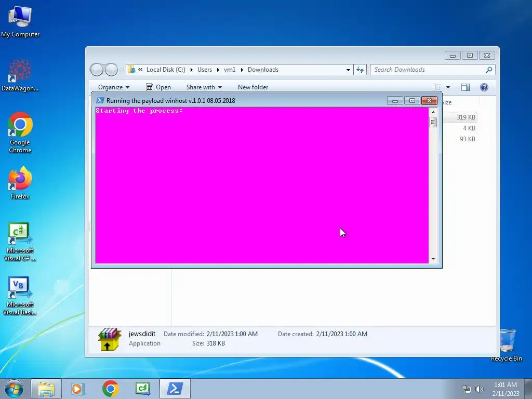Close the payload winhost console window
The width and height of the screenshot is (532, 399).
[429, 100]
